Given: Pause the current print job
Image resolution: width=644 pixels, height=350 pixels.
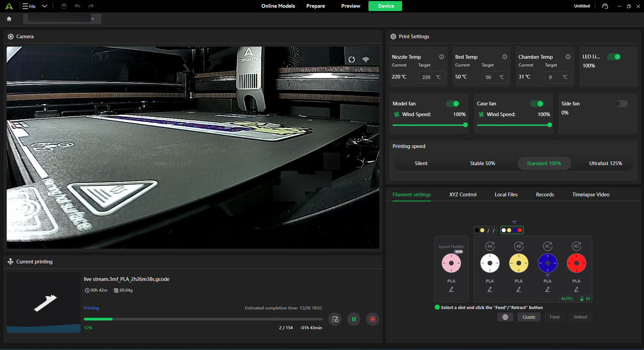Looking at the screenshot, I should click(354, 319).
